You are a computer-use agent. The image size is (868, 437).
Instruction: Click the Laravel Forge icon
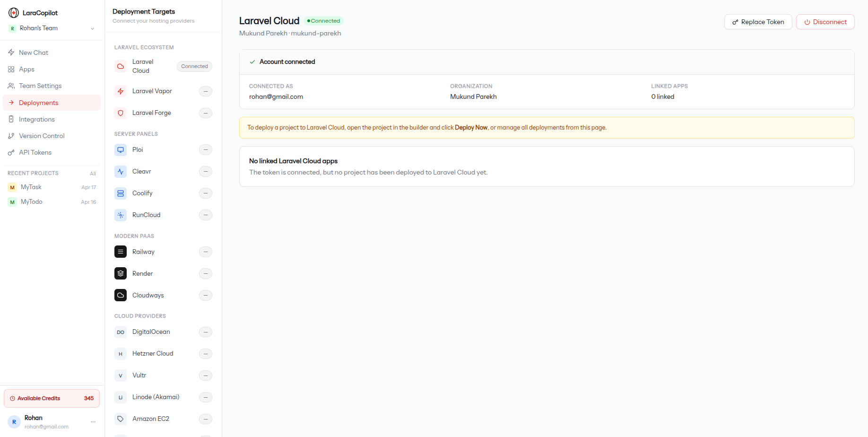(121, 113)
